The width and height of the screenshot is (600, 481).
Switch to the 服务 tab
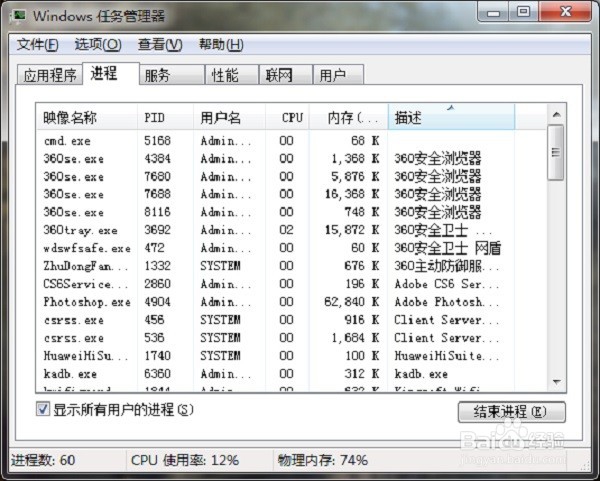point(172,75)
